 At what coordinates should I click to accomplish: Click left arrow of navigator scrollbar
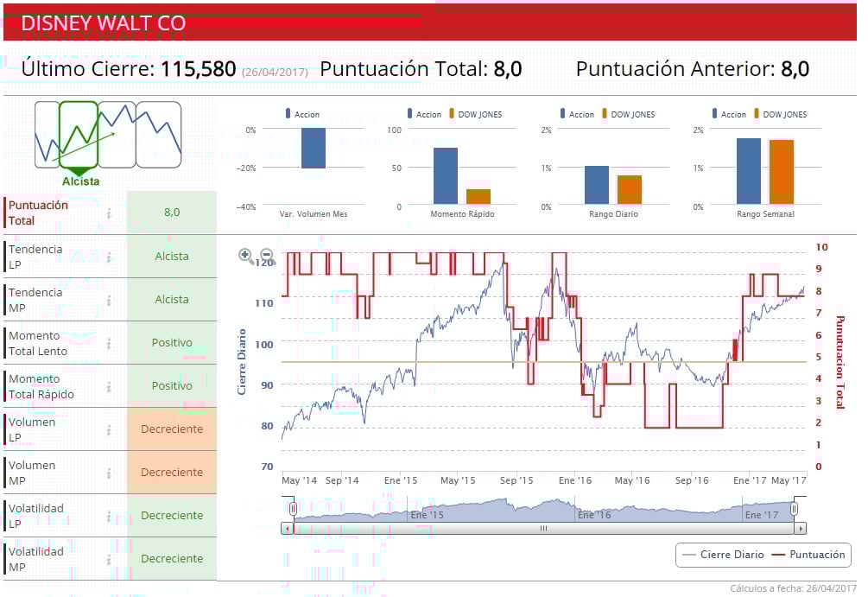point(287,529)
